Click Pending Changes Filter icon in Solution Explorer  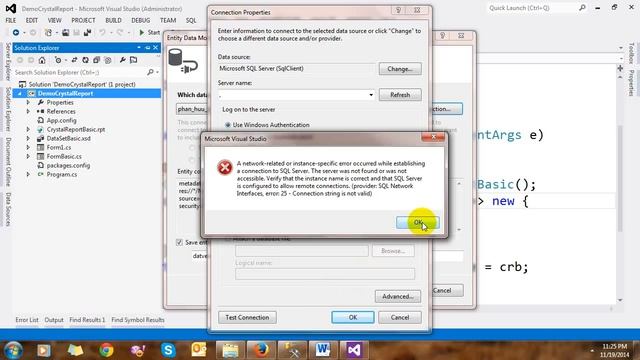click(x=58, y=60)
